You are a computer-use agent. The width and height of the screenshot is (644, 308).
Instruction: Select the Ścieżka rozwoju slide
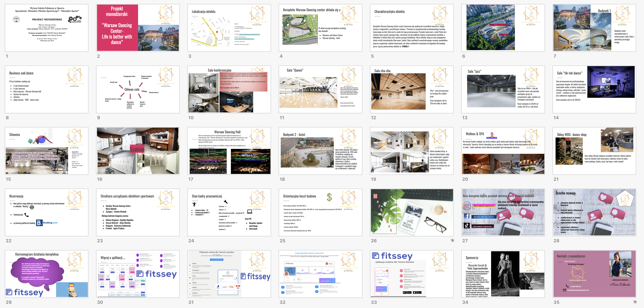pyautogui.click(x=594, y=212)
